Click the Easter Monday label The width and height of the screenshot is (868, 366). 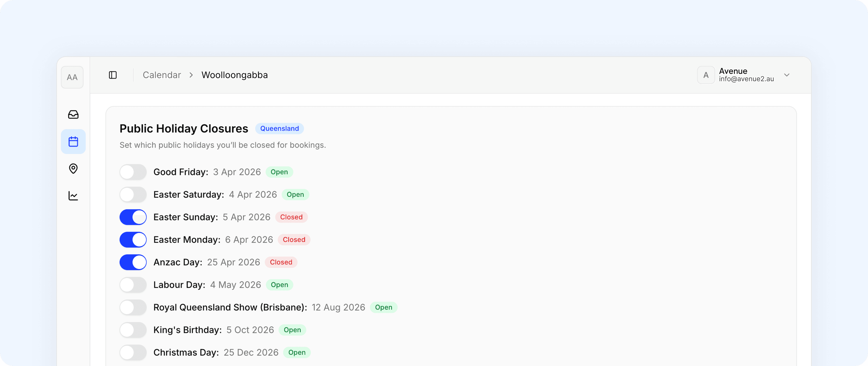(187, 240)
